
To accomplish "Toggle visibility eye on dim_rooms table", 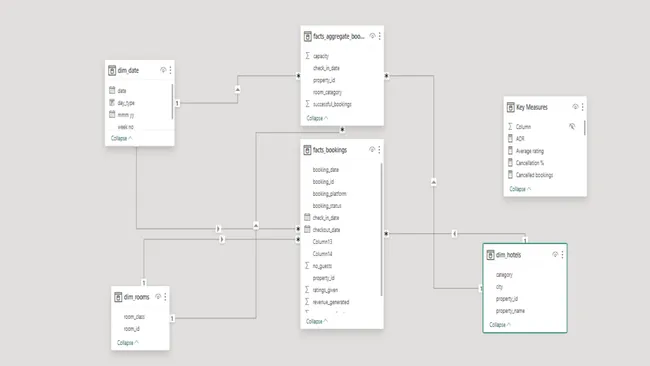I will [158, 297].
